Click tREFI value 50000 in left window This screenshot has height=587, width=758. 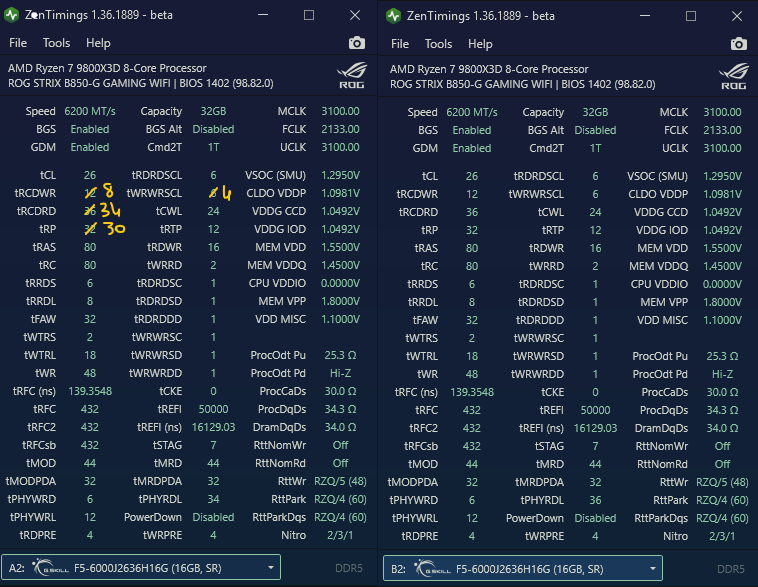(213, 409)
